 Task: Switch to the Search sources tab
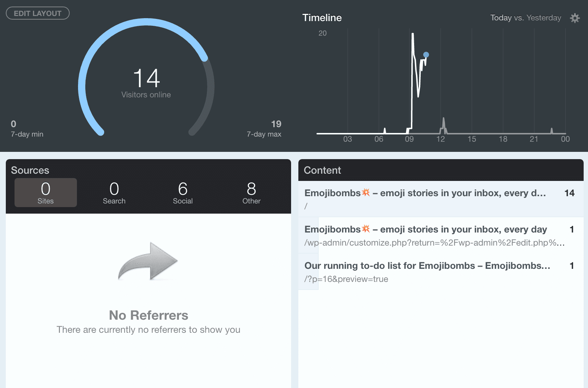point(114,193)
